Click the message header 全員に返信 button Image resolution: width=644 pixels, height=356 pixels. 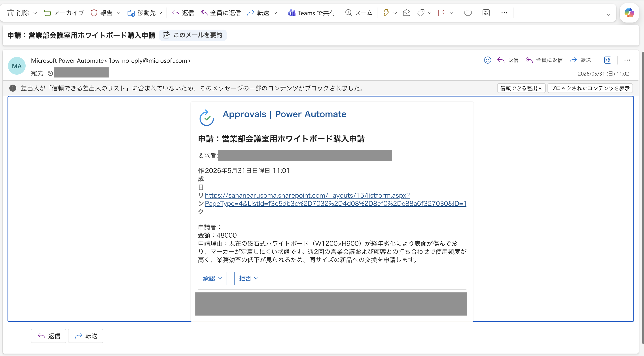(x=544, y=60)
